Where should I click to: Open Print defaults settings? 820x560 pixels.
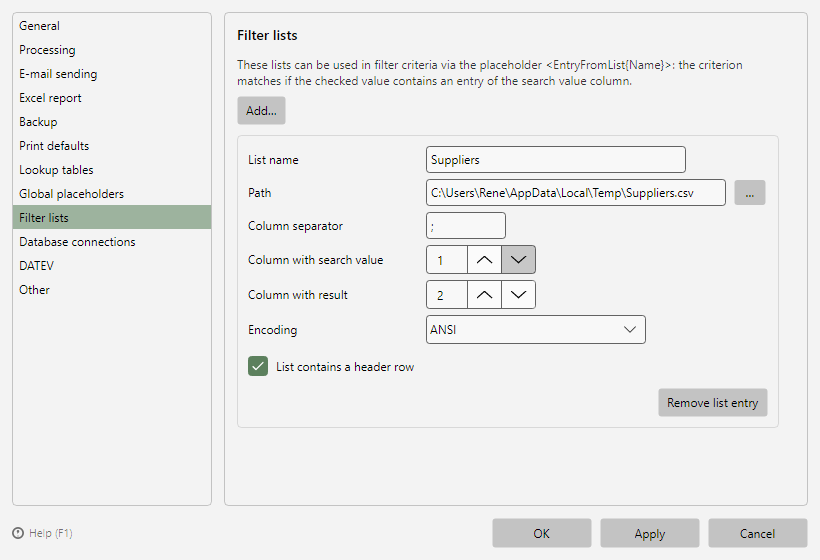(112, 146)
